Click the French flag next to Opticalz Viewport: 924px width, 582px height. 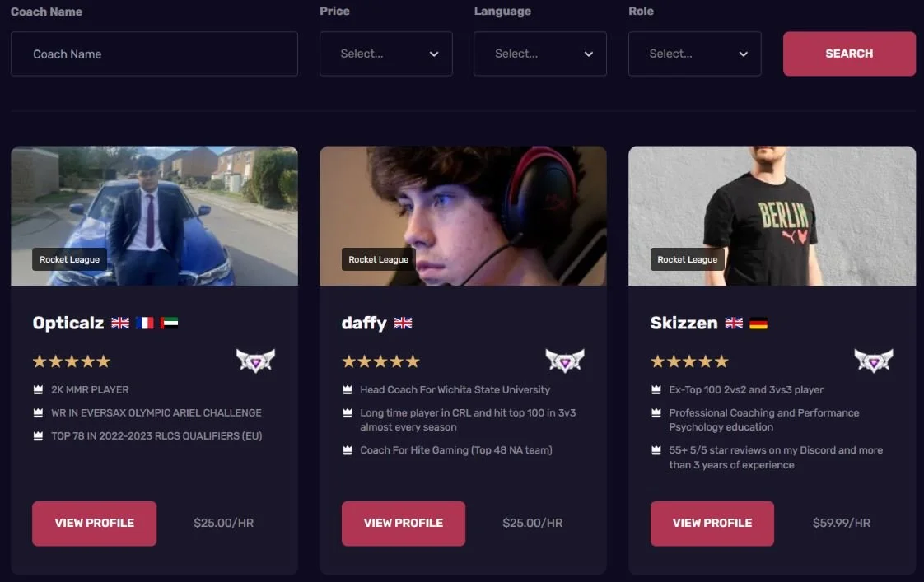click(x=144, y=323)
